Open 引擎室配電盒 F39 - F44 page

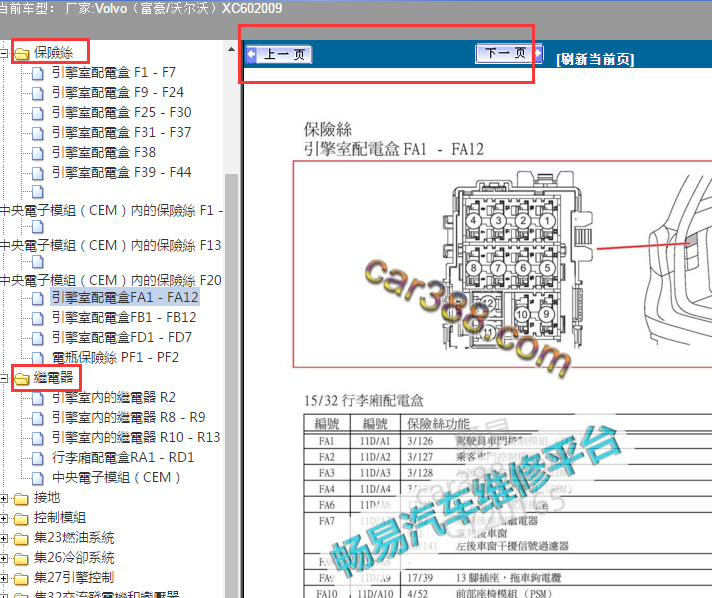(121, 172)
